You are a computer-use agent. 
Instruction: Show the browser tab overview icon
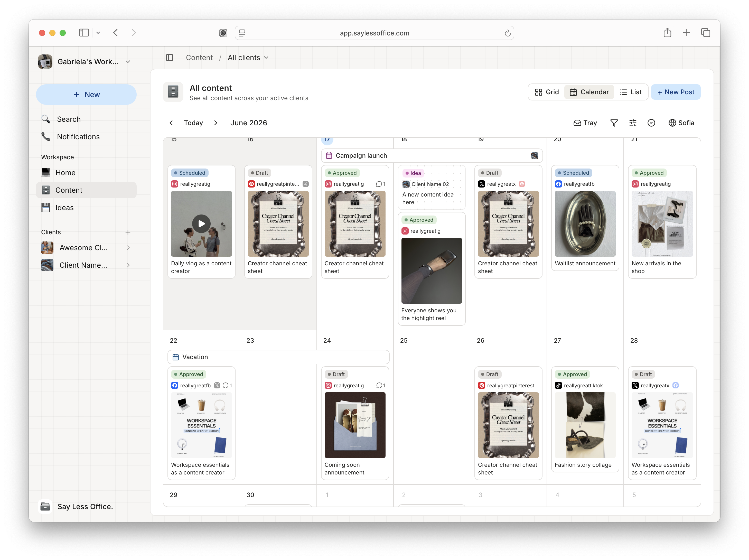pos(706,33)
